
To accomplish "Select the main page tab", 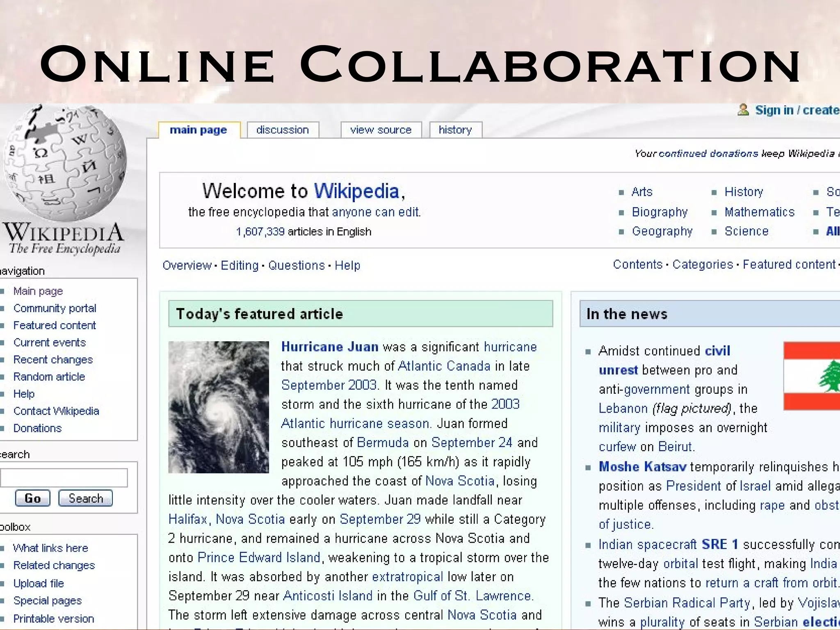I will (x=199, y=130).
